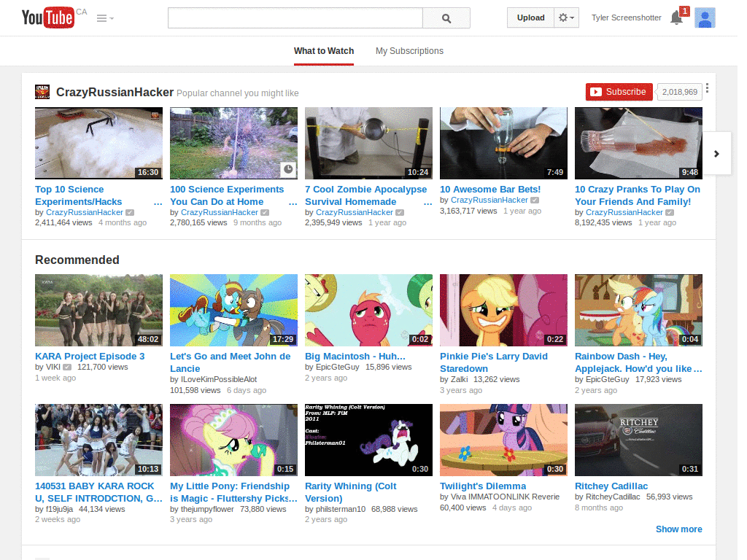Screen dimensions: 747x560
Task: Click the Upload button
Action: coord(530,17)
